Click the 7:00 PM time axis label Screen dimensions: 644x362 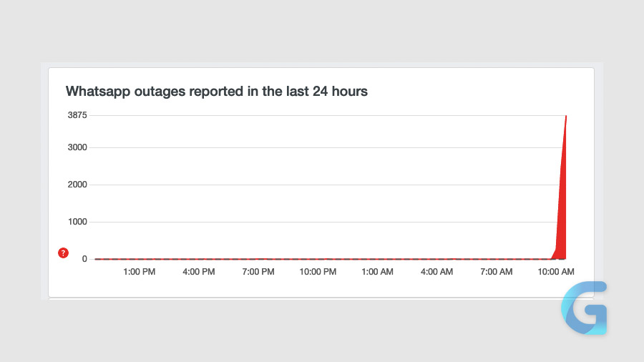[x=258, y=272]
